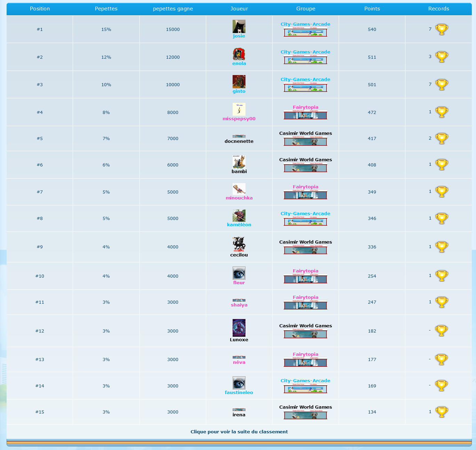Click the trophy icon in enola's row

pos(442,57)
